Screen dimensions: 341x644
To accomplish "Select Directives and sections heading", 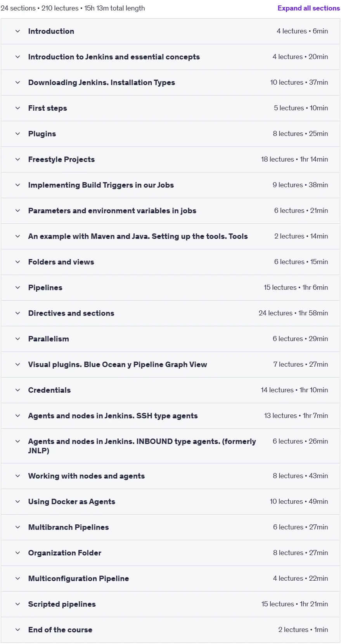I will tap(71, 313).
